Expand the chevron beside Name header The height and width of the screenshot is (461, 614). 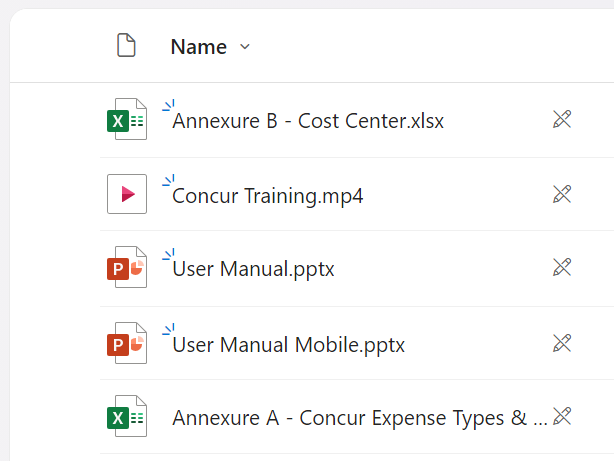[246, 47]
